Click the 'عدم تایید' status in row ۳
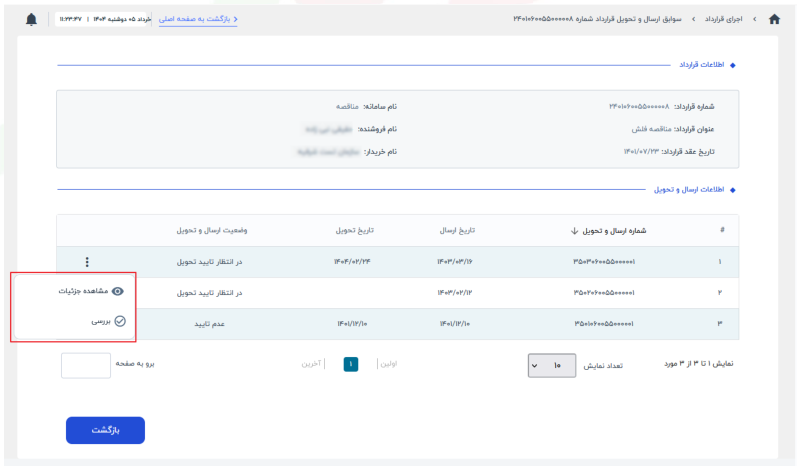The height and width of the screenshot is (470, 801). (x=209, y=324)
